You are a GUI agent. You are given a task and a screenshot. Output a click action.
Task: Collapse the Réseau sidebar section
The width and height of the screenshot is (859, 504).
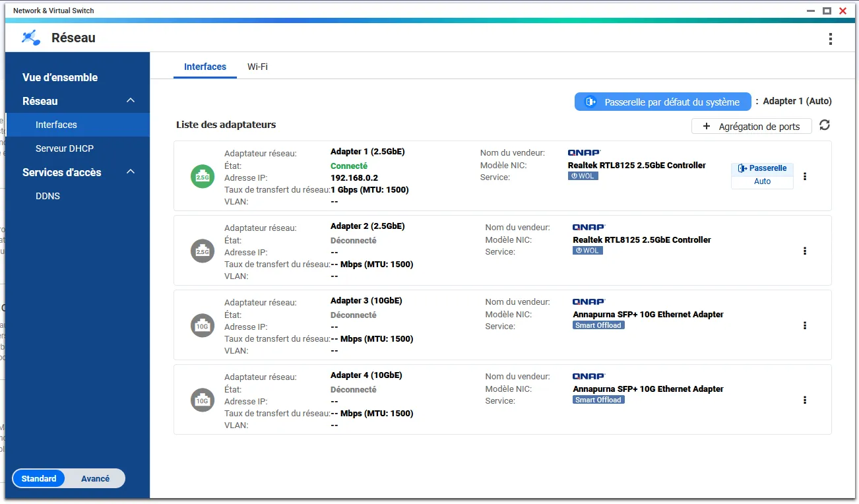(131, 101)
